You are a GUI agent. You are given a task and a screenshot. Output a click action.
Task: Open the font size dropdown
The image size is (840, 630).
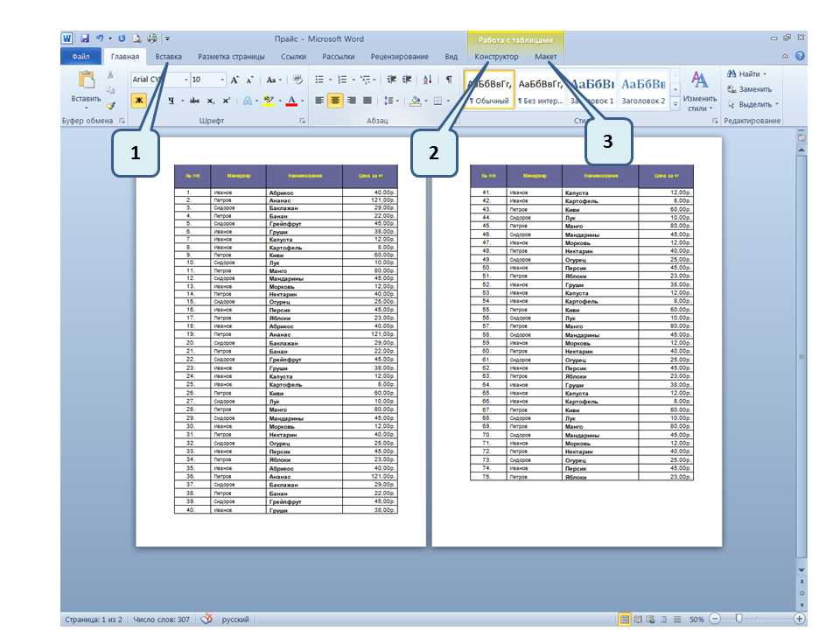point(222,80)
